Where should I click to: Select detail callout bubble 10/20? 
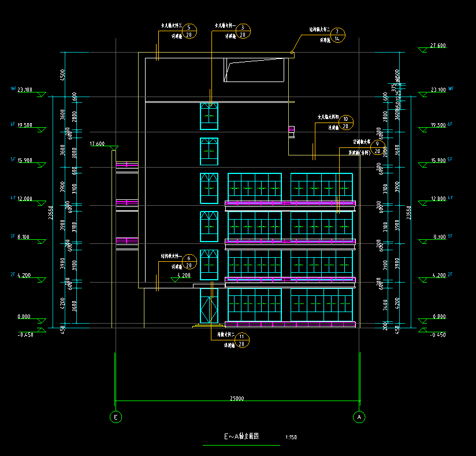(345, 122)
